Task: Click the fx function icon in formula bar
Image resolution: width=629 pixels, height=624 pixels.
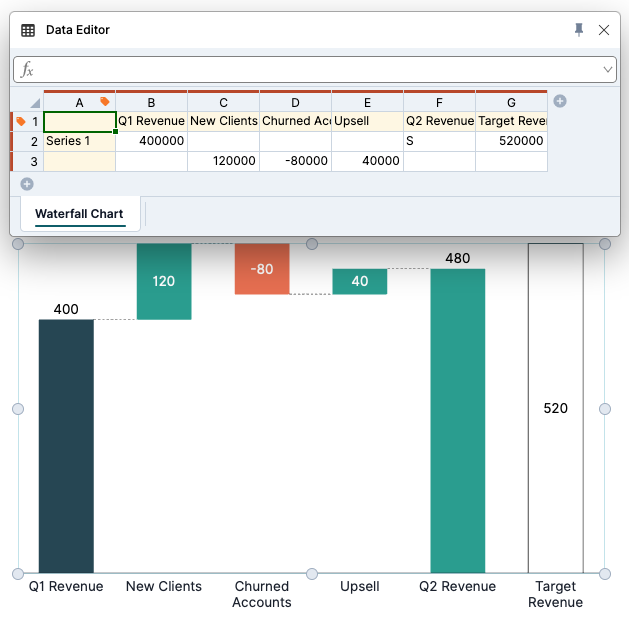Action: coord(27,69)
